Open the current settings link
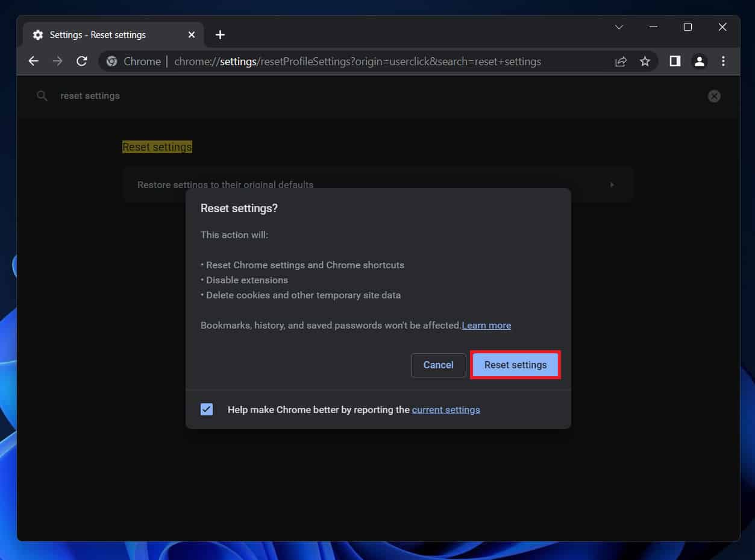The image size is (755, 560). tap(446, 410)
